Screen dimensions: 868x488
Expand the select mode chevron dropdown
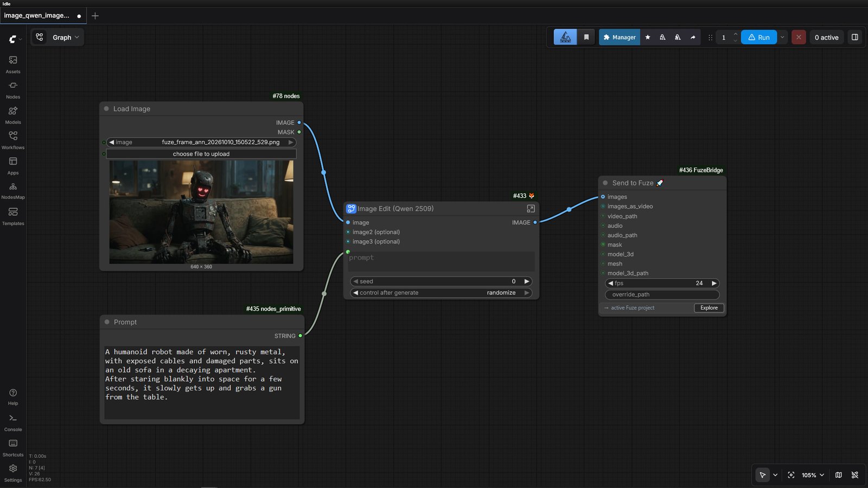coord(775,475)
